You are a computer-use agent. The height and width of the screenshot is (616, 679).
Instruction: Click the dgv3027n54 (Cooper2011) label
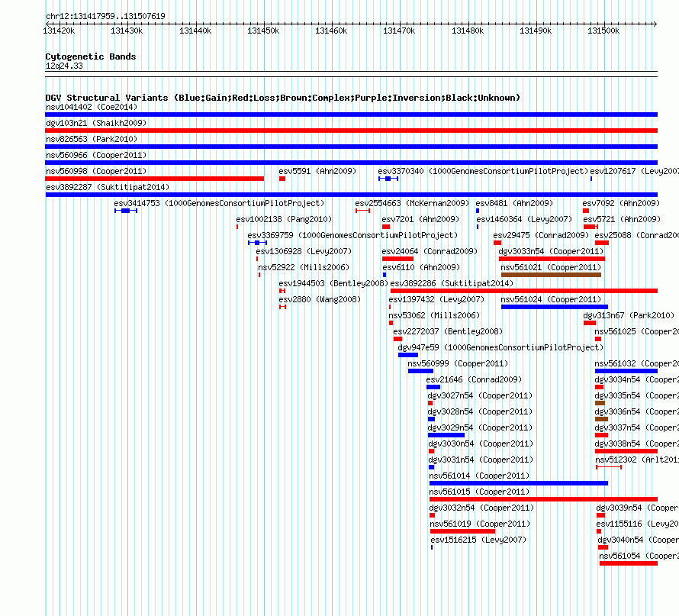[x=480, y=395]
